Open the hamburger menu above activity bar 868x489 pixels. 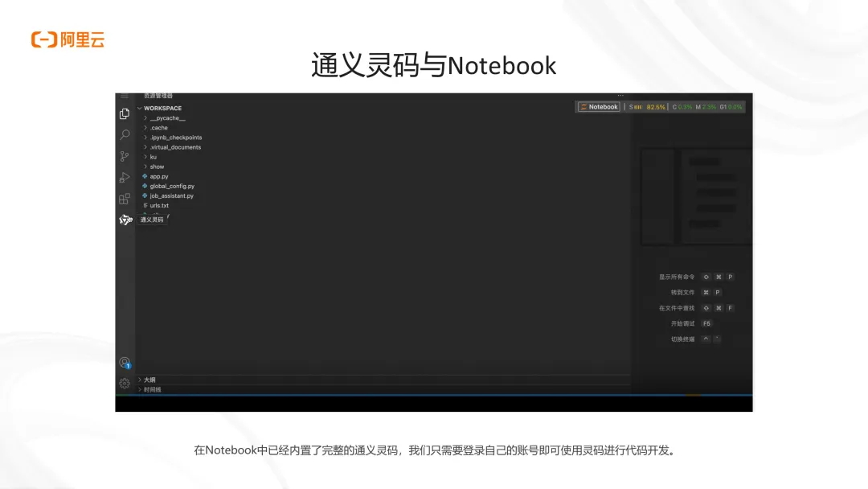(x=125, y=96)
